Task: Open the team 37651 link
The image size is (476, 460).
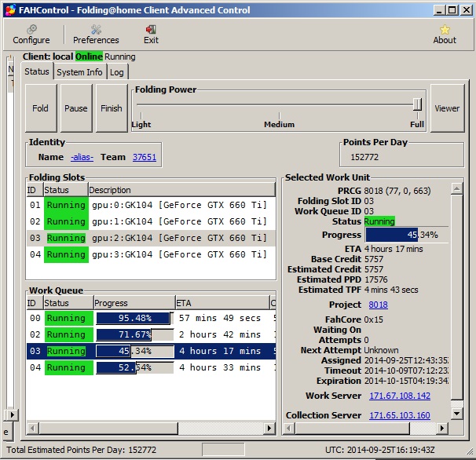Action: (x=145, y=157)
